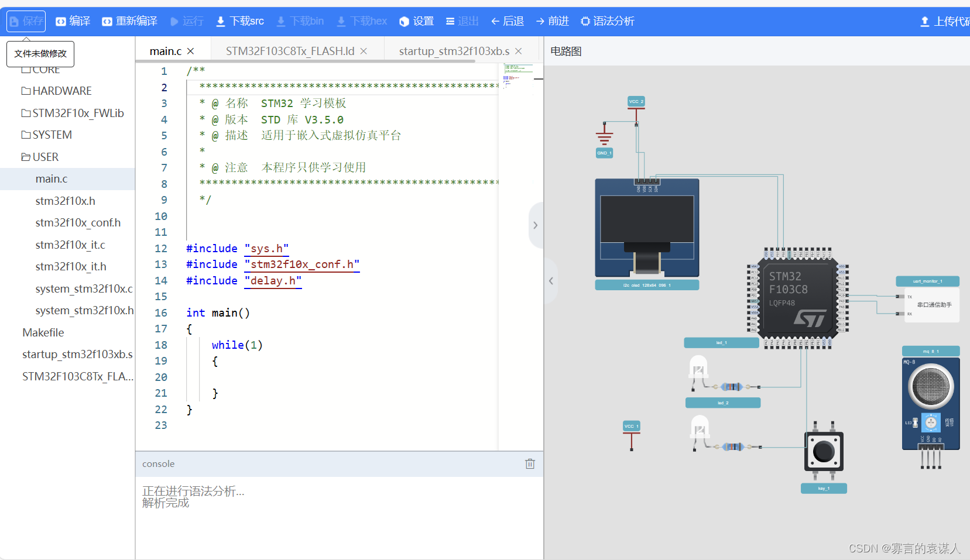
Task: Click the 上传代码 upload button
Action: (x=945, y=21)
